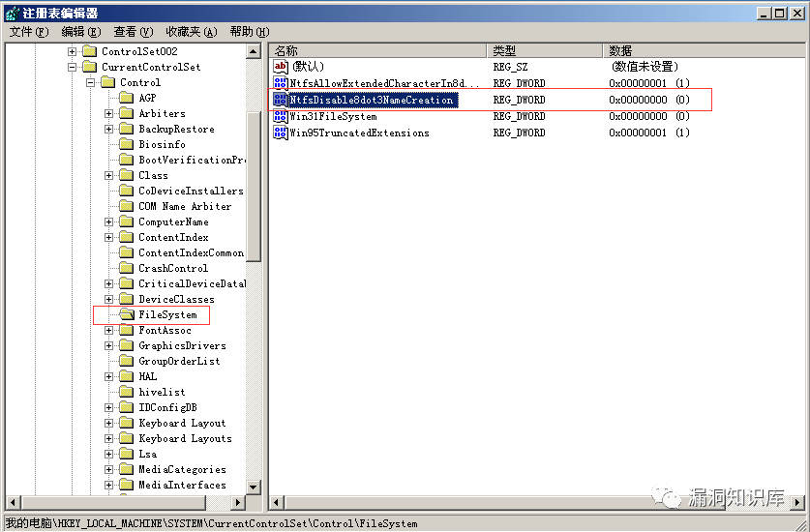Open the 查看(V) menu
Screen dimensions: 810x532
[x=134, y=32]
